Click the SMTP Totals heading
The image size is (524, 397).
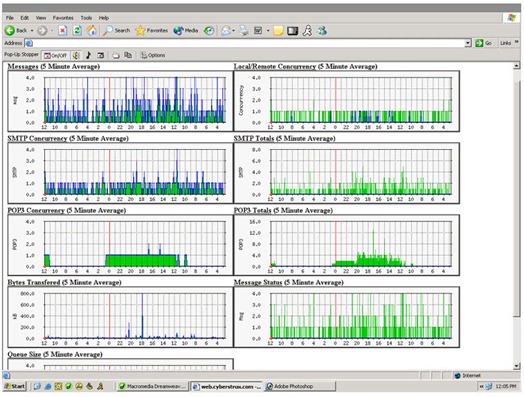[x=284, y=138]
